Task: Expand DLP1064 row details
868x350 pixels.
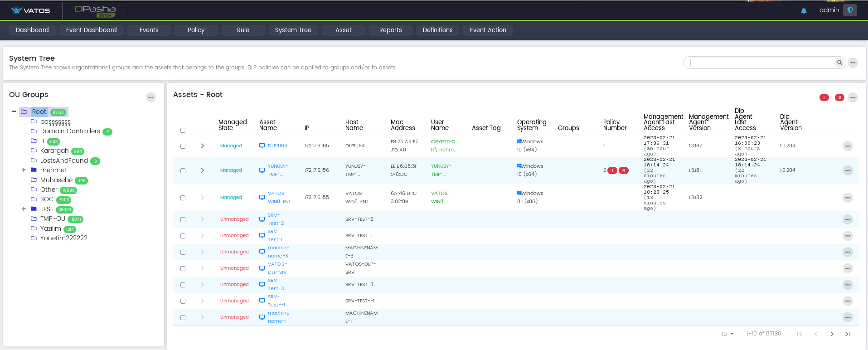Action: point(203,146)
